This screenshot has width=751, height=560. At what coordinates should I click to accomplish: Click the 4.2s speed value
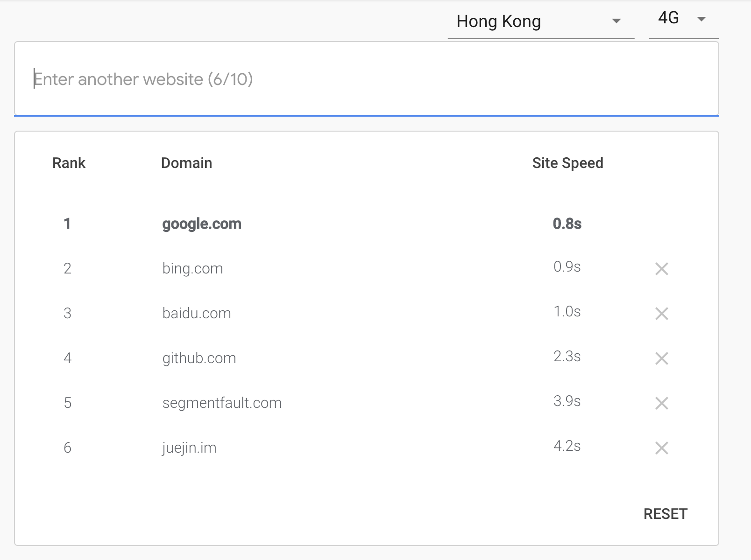[x=567, y=446]
